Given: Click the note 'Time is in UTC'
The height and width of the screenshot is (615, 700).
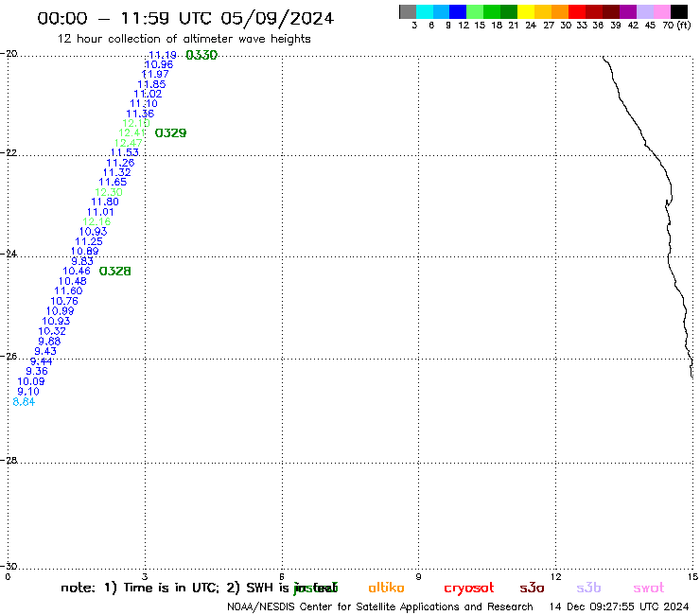Looking at the screenshot, I should 170,588.
